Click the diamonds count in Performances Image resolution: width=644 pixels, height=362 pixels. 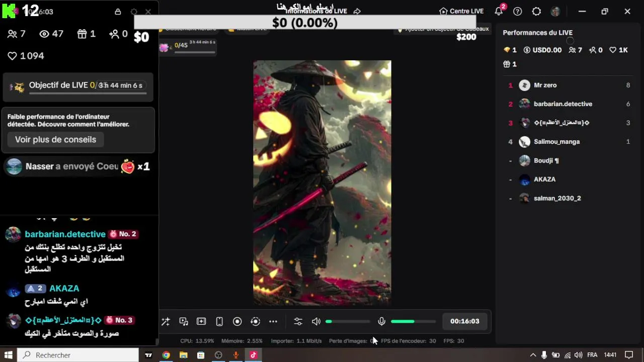click(x=510, y=50)
